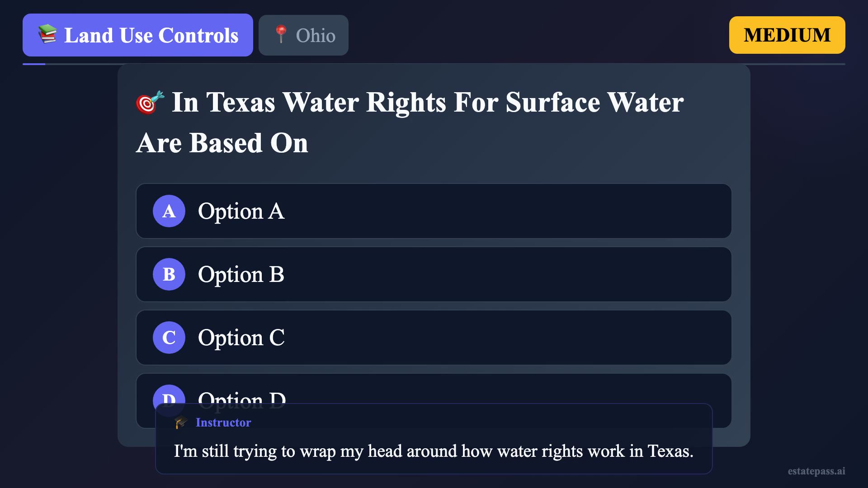The width and height of the screenshot is (868, 488).
Task: Click the dart target icon in the question
Action: tap(150, 103)
